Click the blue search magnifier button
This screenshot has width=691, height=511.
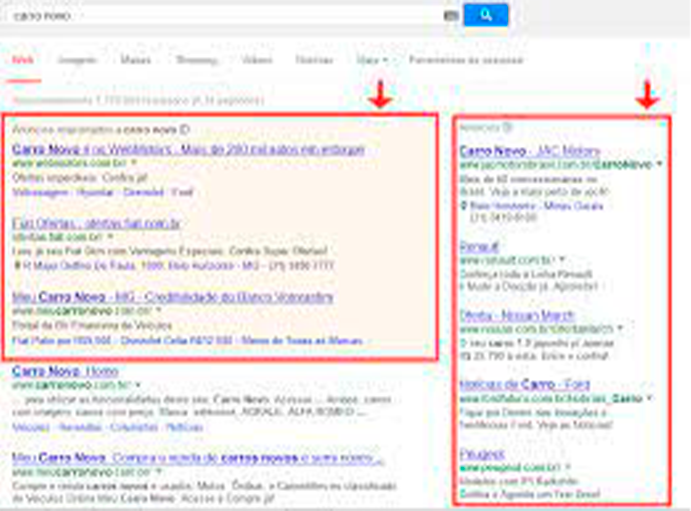486,15
